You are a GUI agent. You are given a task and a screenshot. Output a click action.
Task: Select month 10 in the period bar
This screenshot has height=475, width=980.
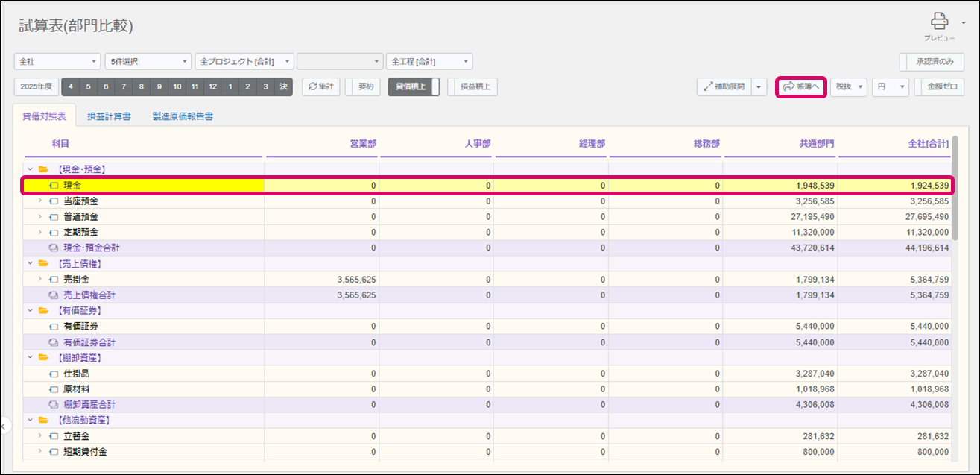177,86
